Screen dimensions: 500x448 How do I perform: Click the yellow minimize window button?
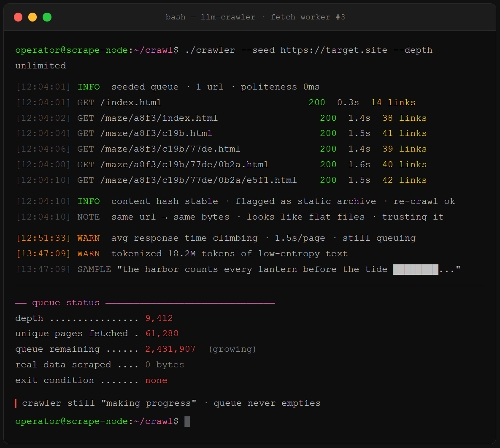coord(32,17)
